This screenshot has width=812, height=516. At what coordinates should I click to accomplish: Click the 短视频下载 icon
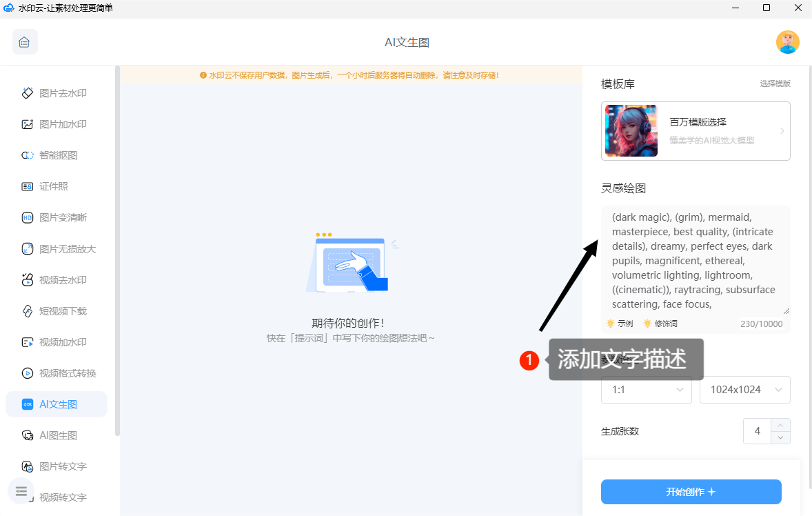point(28,311)
